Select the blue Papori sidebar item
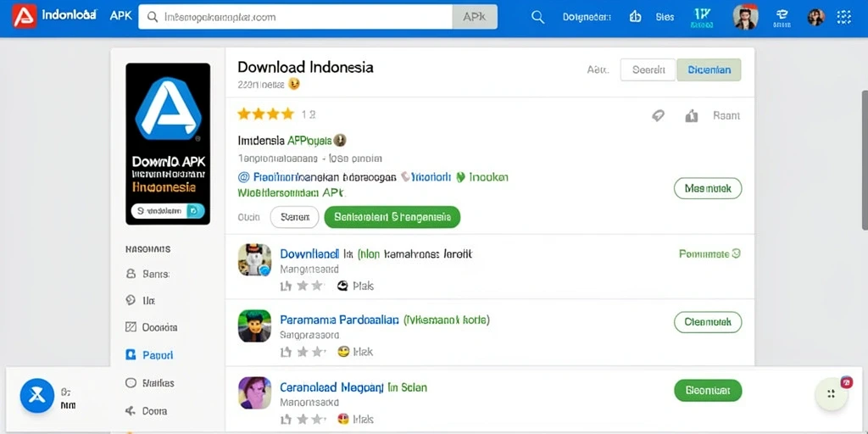Viewport: 868px width, 434px height. pos(149,355)
